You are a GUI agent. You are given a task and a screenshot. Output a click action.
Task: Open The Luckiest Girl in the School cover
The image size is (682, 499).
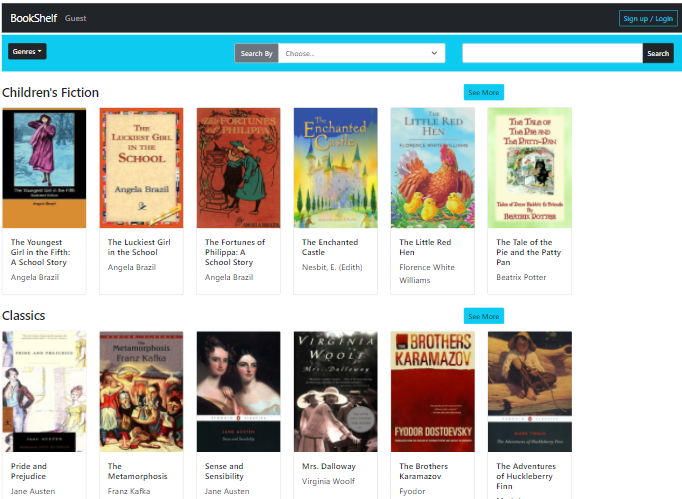[x=141, y=168]
